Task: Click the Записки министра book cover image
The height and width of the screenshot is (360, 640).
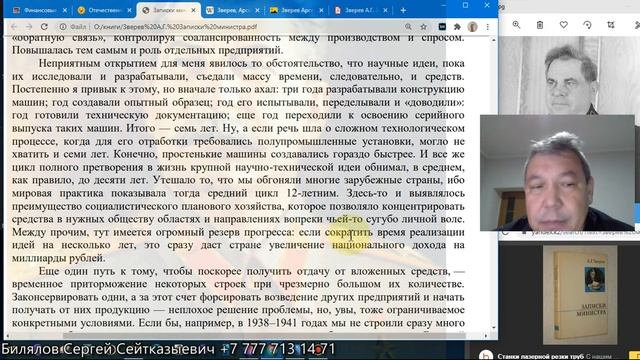Action: click(580, 294)
